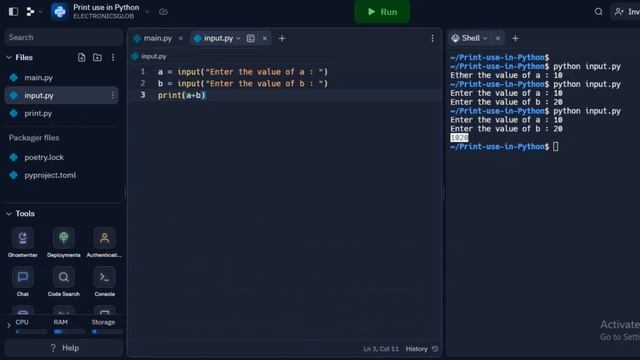Image resolution: width=640 pixels, height=360 pixels.
Task: Click the History clock icon
Action: (x=435, y=349)
